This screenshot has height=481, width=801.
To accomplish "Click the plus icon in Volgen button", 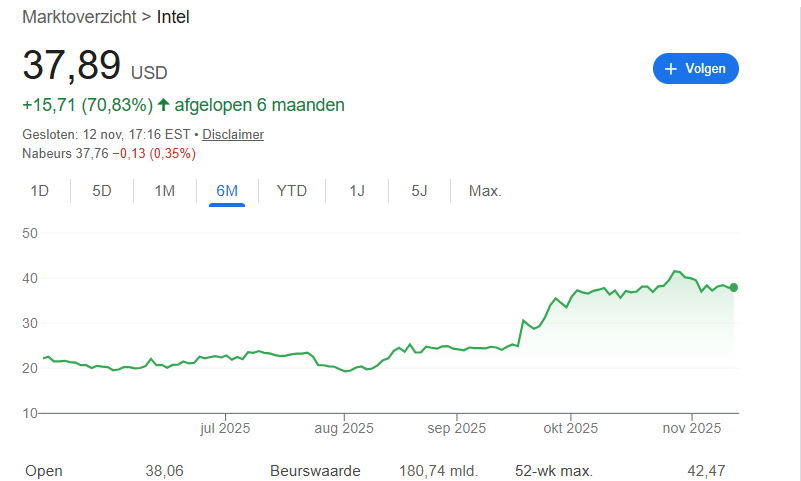I will point(671,69).
